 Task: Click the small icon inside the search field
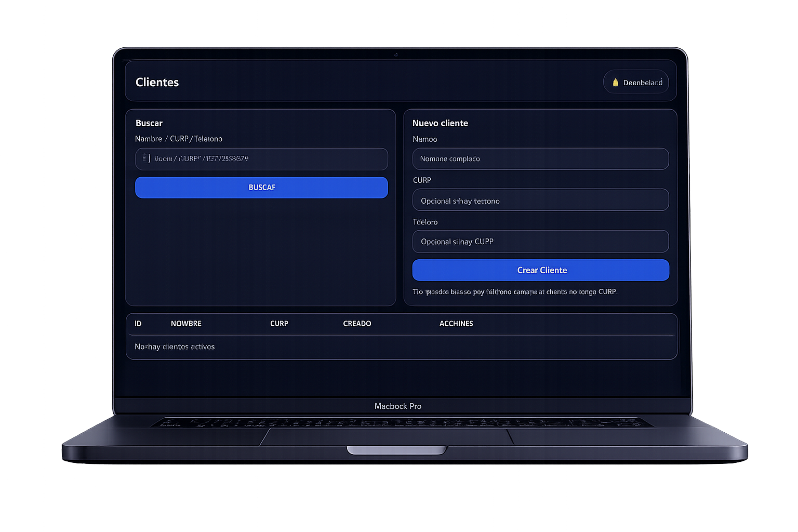click(147, 158)
